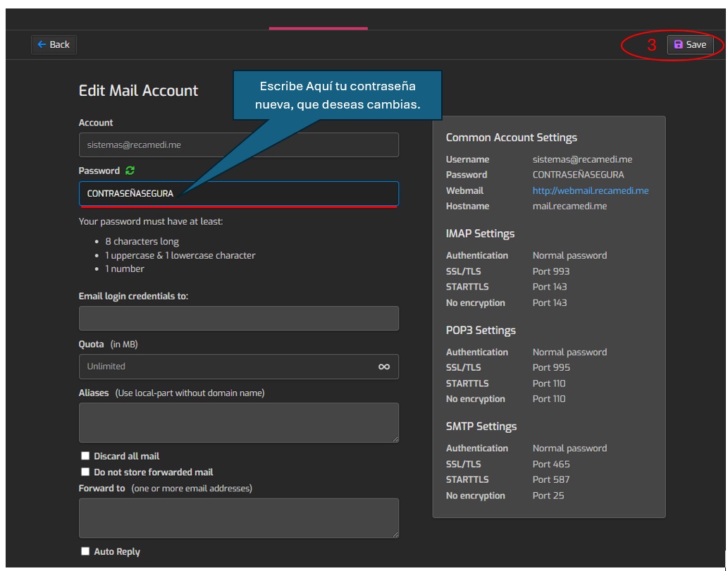Enable the Discard all mail checkbox

pos(85,456)
